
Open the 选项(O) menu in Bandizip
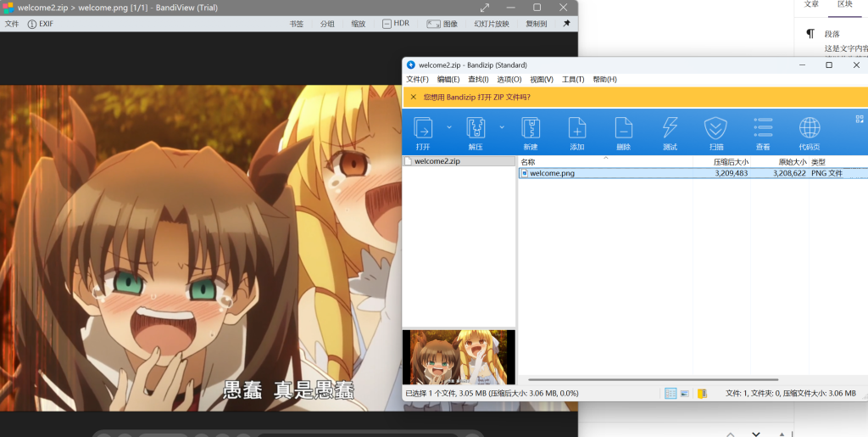pyautogui.click(x=509, y=80)
